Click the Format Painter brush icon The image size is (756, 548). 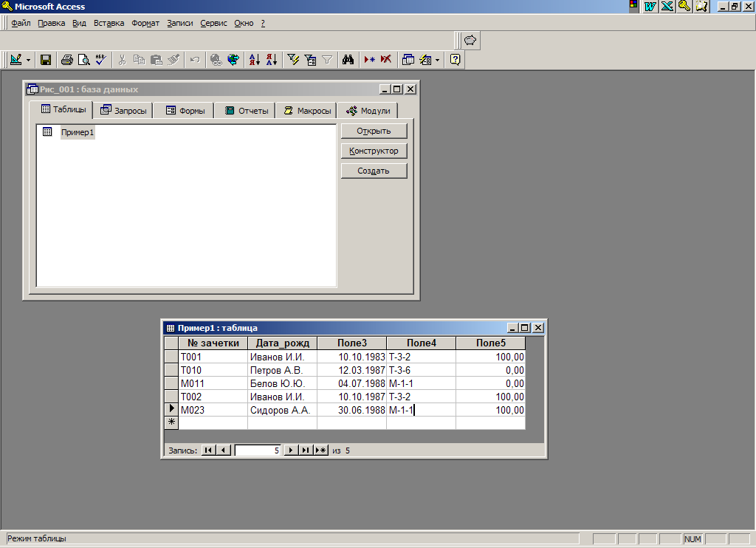[x=173, y=60]
